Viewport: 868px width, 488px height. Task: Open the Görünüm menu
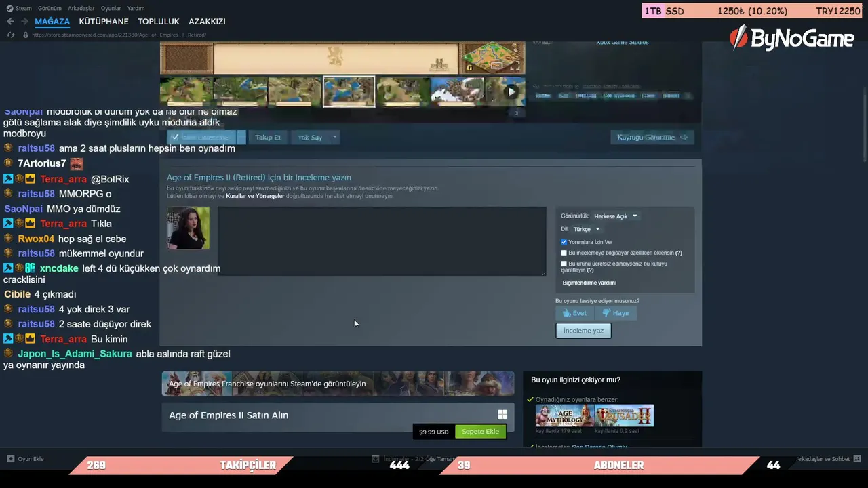tap(50, 8)
